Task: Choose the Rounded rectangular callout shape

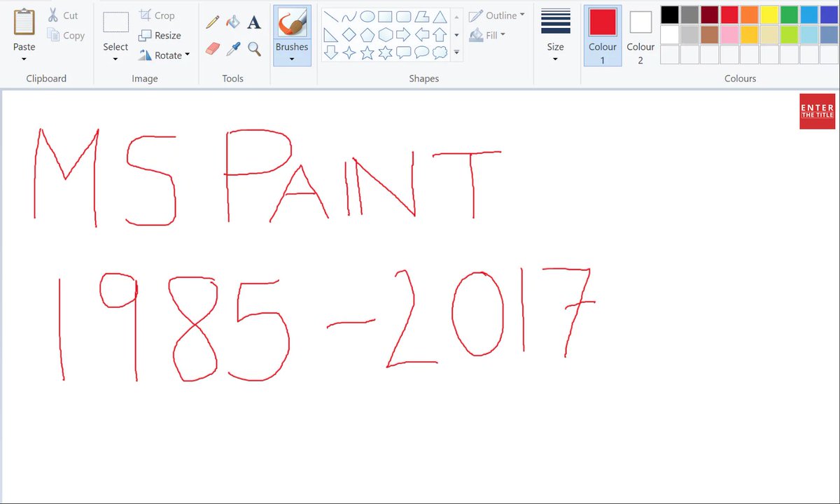Action: pos(404,52)
